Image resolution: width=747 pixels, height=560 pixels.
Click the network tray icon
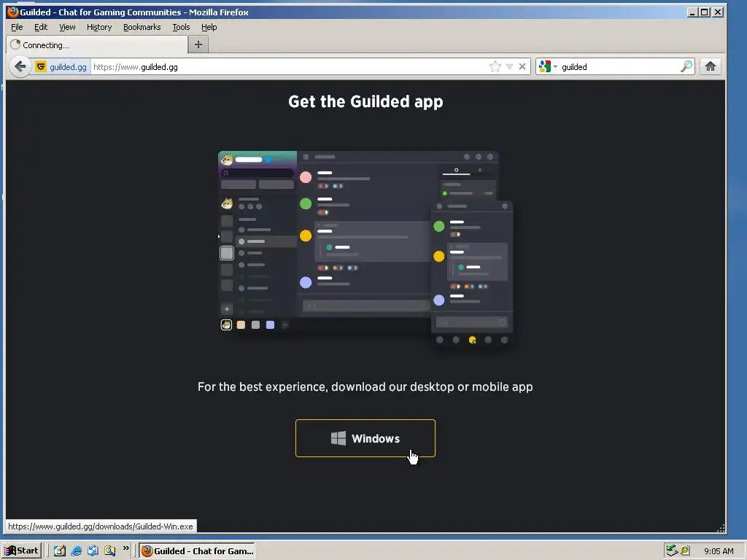click(x=672, y=551)
